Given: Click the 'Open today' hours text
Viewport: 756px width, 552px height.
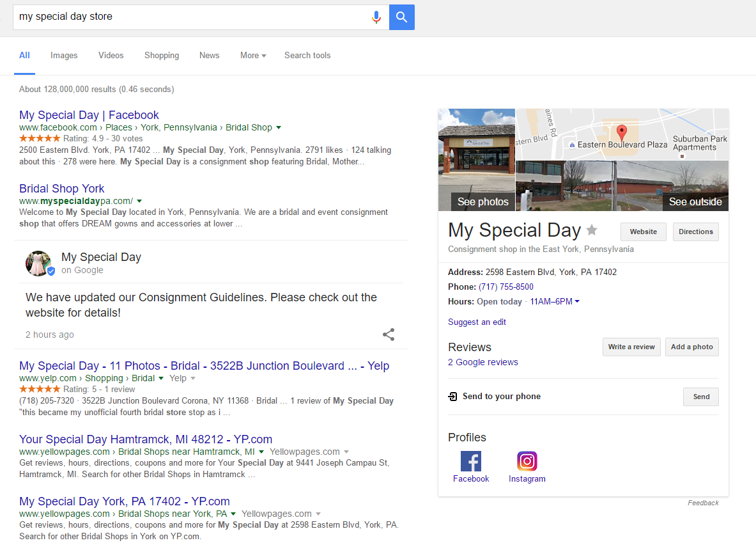Looking at the screenshot, I should [x=500, y=301].
